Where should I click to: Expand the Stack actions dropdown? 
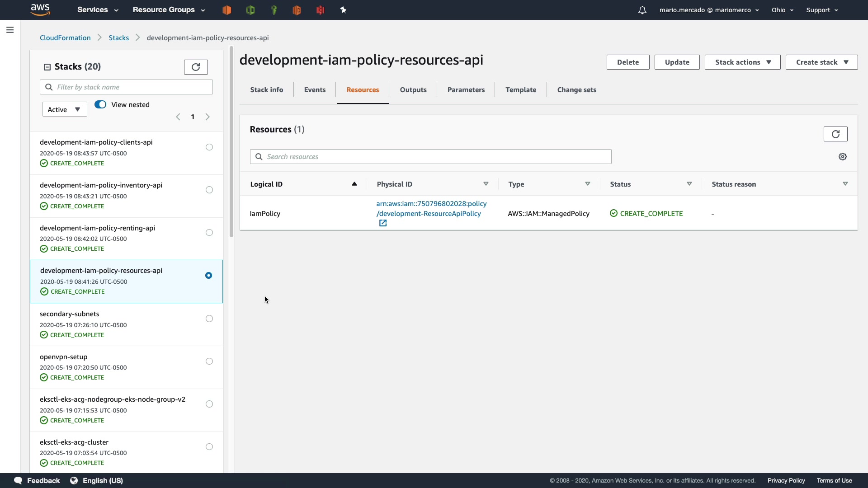[742, 62]
